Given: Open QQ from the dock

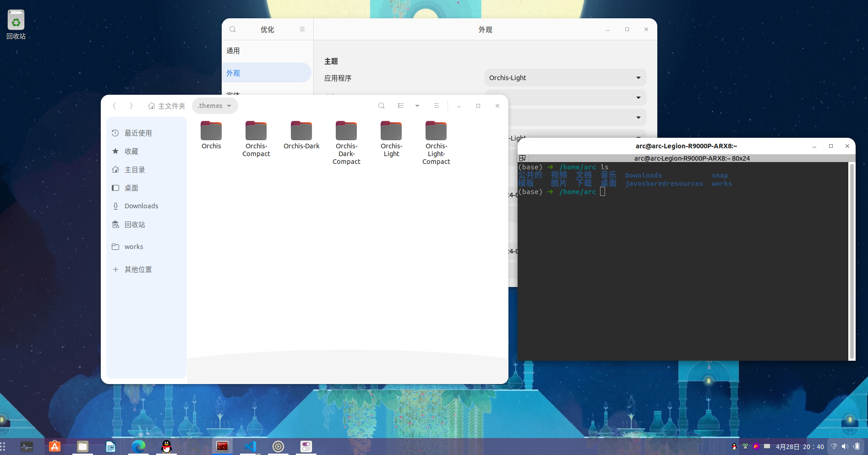Looking at the screenshot, I should coord(167,446).
